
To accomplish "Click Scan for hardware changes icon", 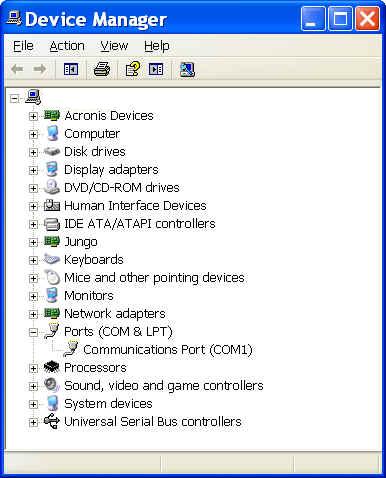I will click(x=187, y=69).
